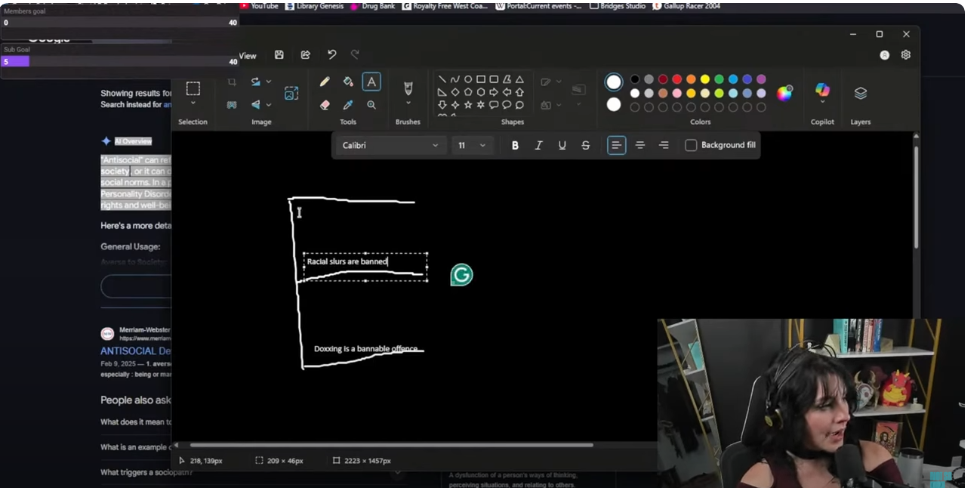Choose the hexagon shape
The image size is (980, 488).
click(481, 92)
